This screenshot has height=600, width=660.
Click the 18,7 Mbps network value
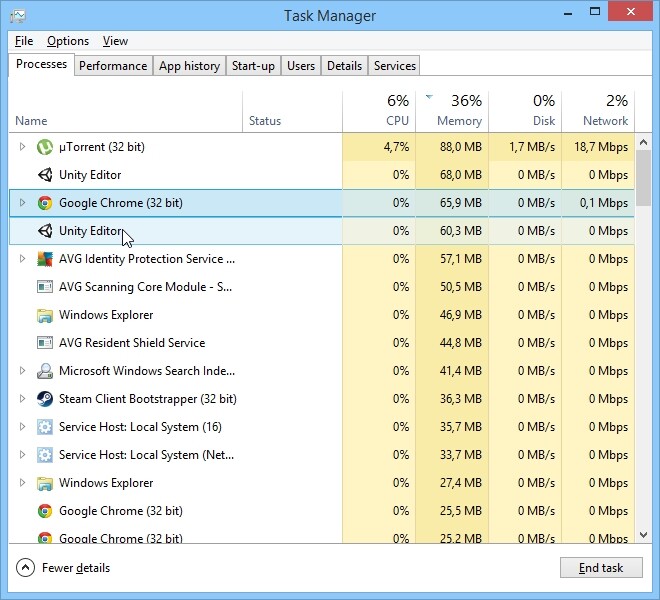click(601, 147)
